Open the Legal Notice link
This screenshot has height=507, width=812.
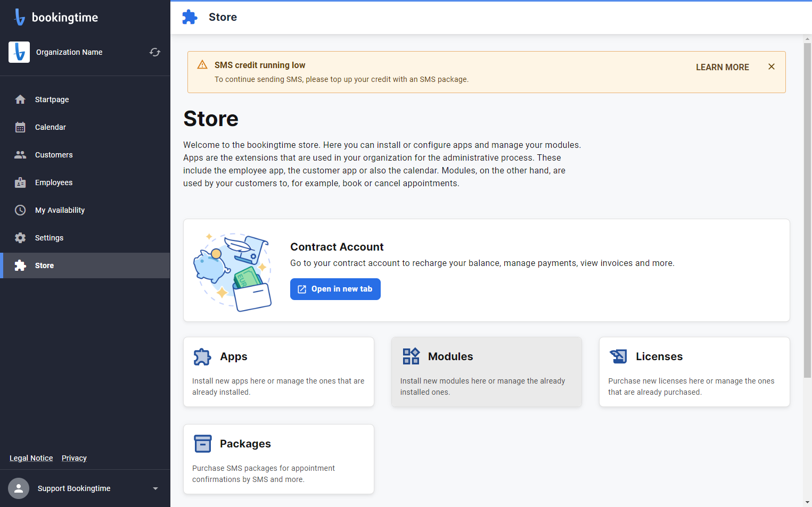(x=31, y=458)
